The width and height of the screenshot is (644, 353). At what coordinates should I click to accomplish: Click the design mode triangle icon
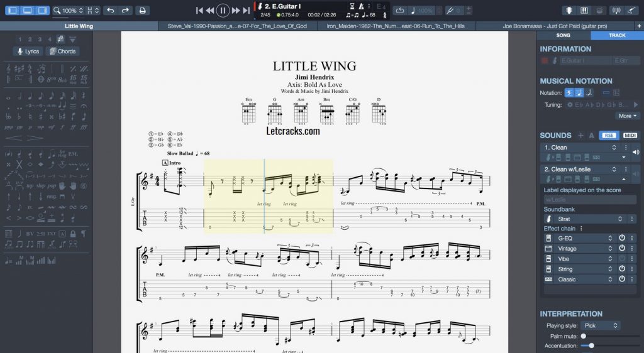click(x=73, y=40)
